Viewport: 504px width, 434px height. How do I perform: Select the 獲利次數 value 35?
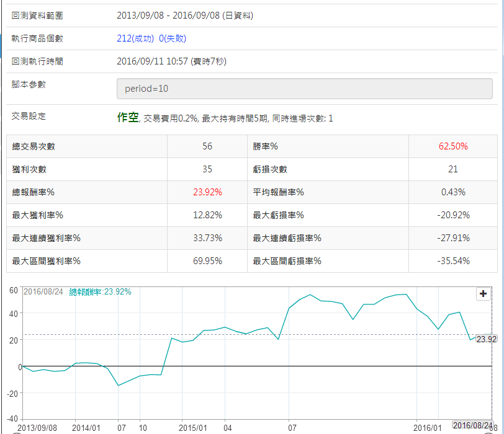click(207, 169)
